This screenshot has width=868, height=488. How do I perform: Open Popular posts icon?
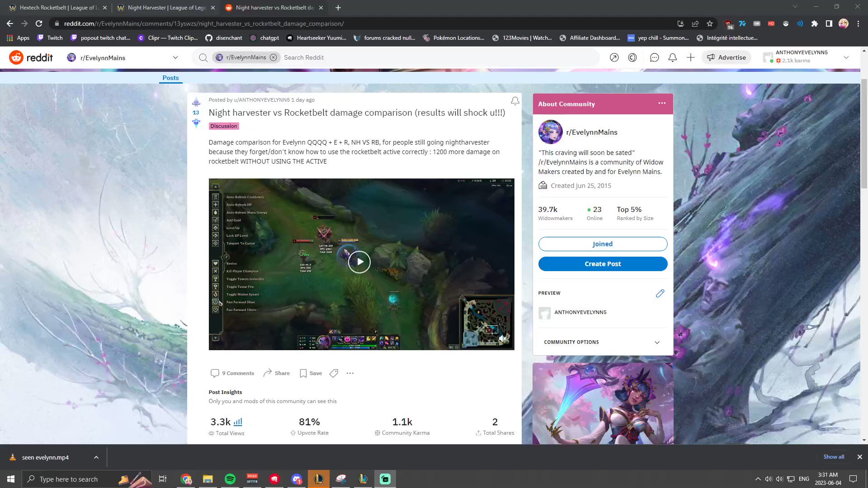click(614, 57)
